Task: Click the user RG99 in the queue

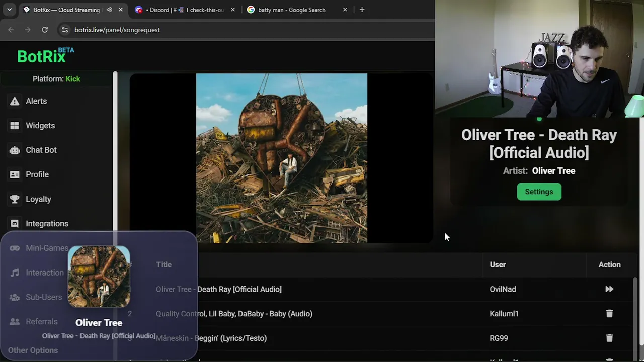Action: click(499, 338)
